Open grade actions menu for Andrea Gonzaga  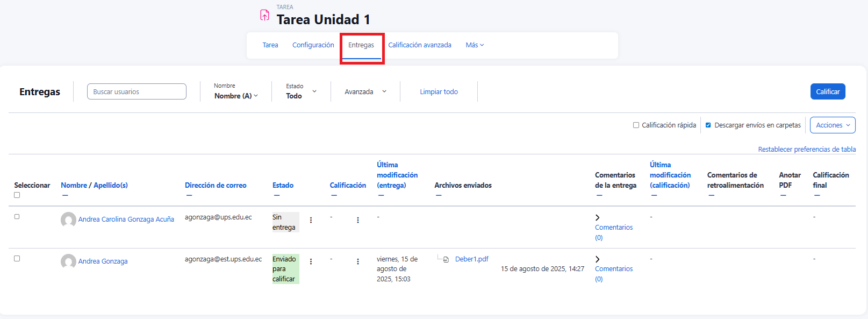click(x=358, y=261)
